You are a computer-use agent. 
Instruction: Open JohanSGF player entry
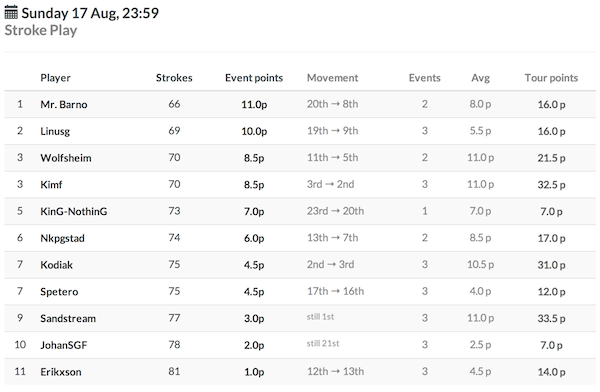coord(64,345)
